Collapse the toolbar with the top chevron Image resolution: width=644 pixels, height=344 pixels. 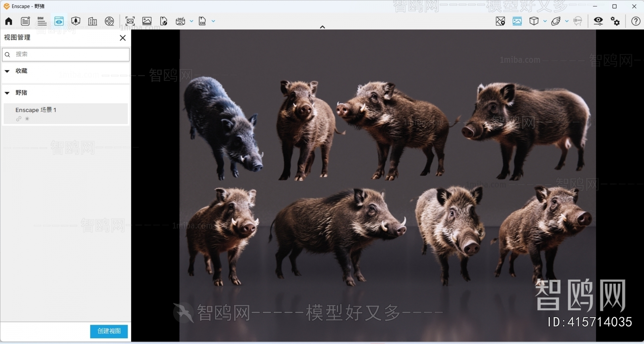pos(322,27)
